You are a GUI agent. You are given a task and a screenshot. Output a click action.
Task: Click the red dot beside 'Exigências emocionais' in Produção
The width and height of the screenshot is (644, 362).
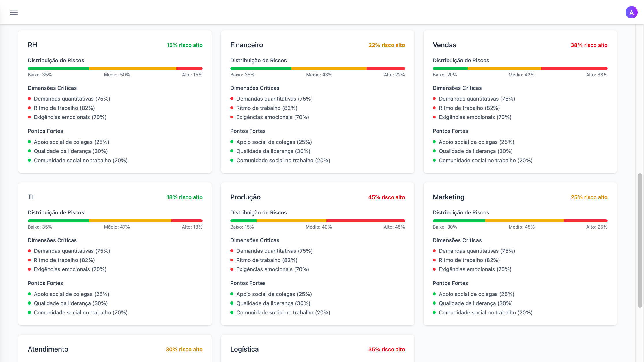click(232, 269)
